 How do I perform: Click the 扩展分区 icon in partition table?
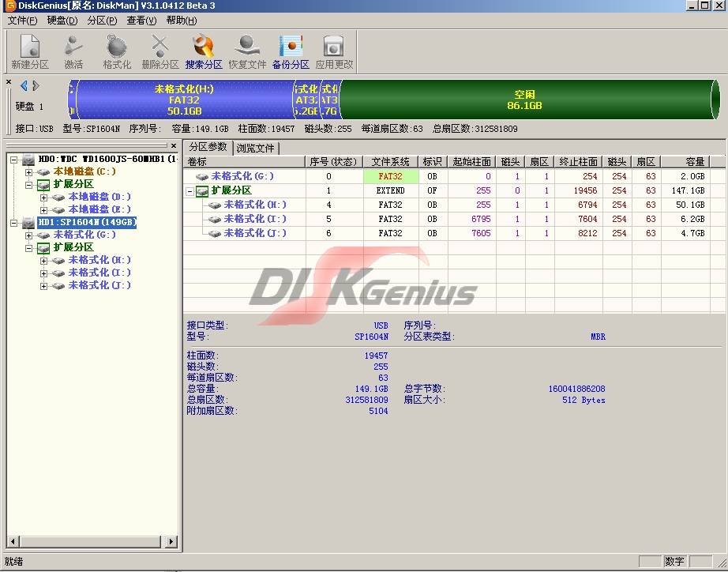[x=201, y=191]
